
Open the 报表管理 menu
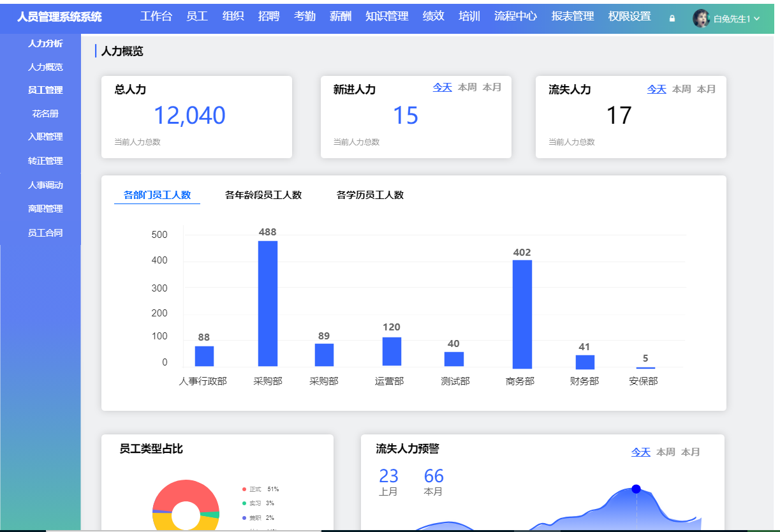571,17
